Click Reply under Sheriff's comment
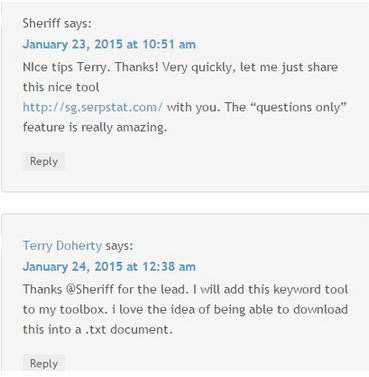369x377 pixels. 44,162
